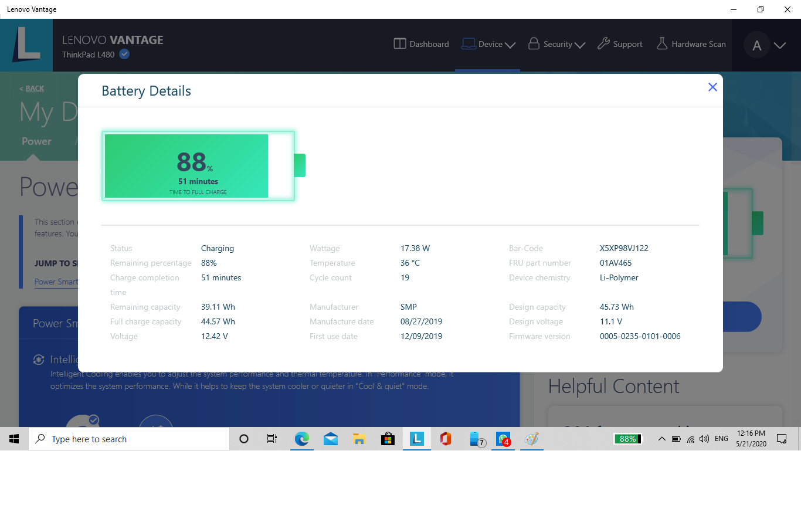Open Office from the taskbar

tap(446, 439)
